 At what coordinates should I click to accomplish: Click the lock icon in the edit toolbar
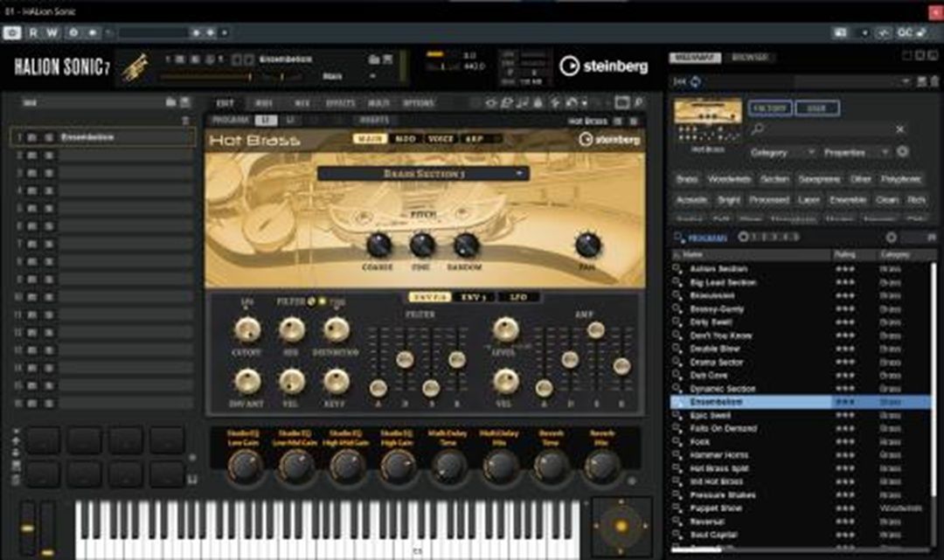[x=538, y=102]
